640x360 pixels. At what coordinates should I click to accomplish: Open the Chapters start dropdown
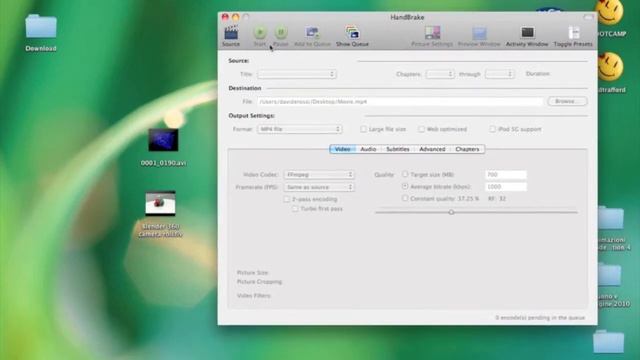(440, 74)
